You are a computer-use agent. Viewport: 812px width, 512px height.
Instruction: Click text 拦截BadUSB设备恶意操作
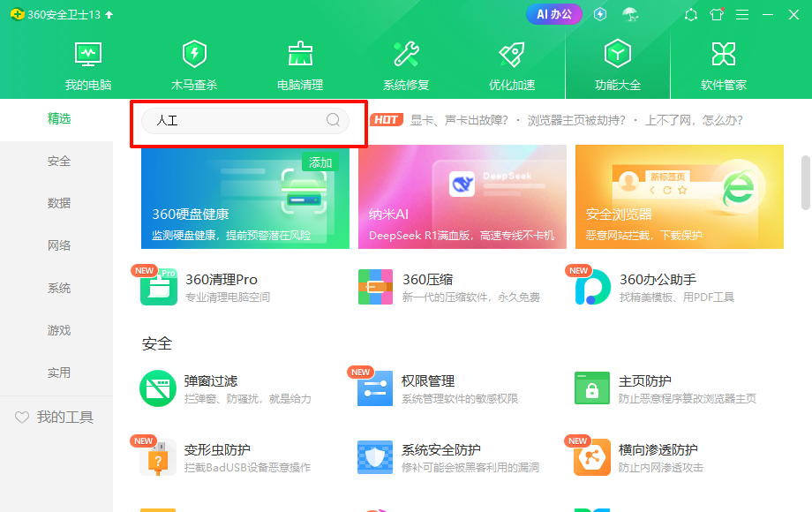(247, 468)
